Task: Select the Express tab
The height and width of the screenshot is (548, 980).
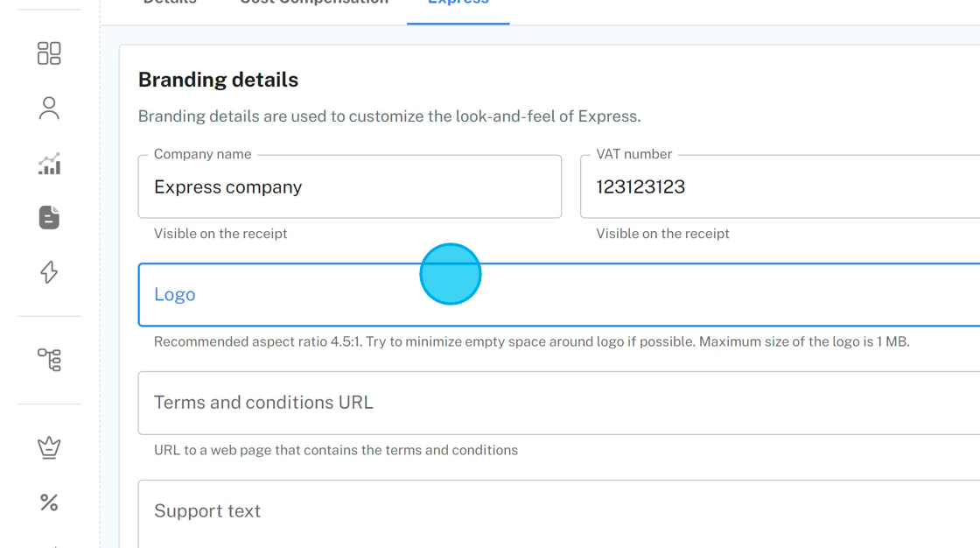Action: pyautogui.click(x=458, y=4)
